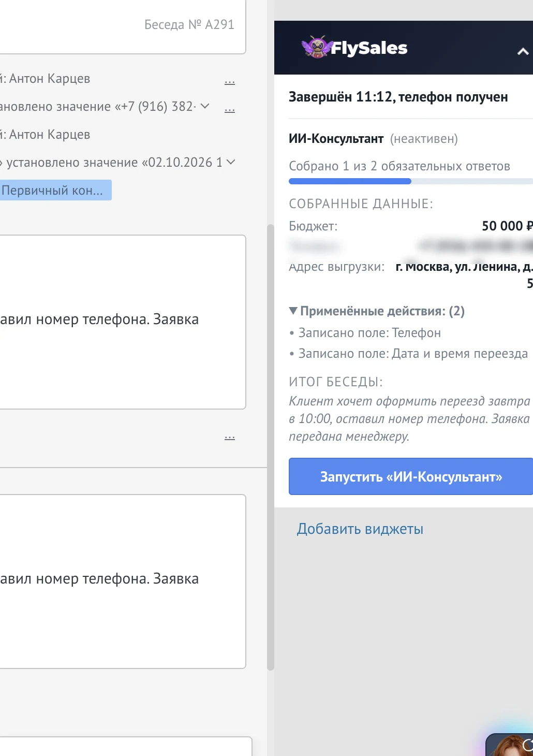
Task: Open the ellipsis menu beside the phone value row
Action: [230, 110]
